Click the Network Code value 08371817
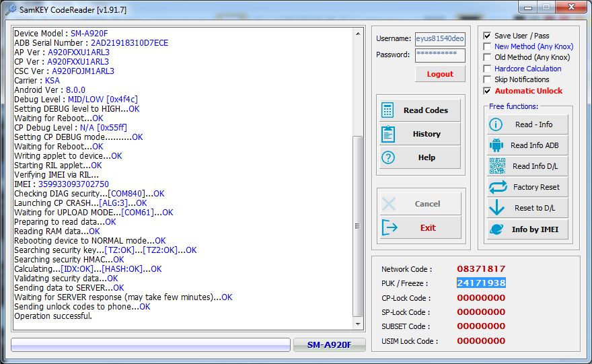The width and height of the screenshot is (592, 364). pos(481,269)
